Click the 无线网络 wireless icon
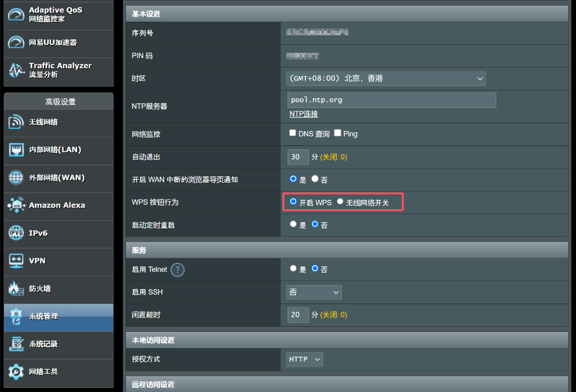The width and height of the screenshot is (576, 392). click(x=16, y=122)
